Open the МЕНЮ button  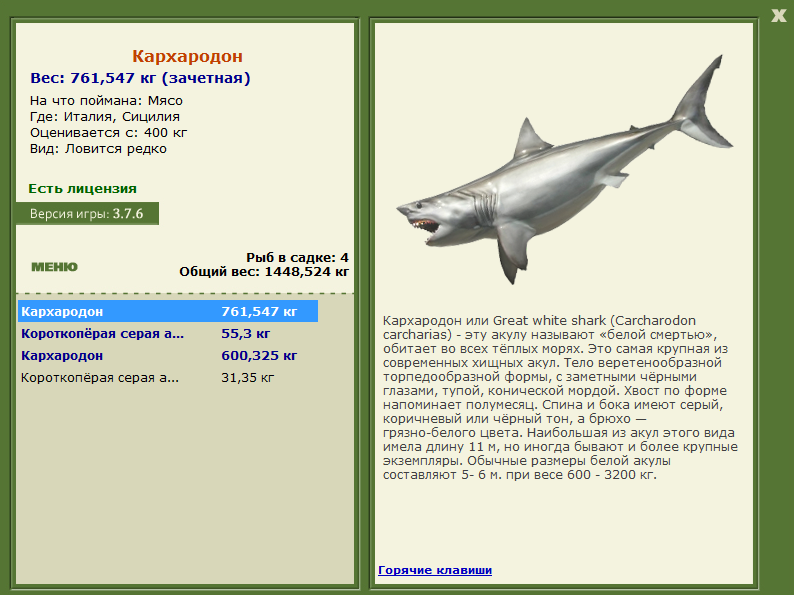(55, 267)
